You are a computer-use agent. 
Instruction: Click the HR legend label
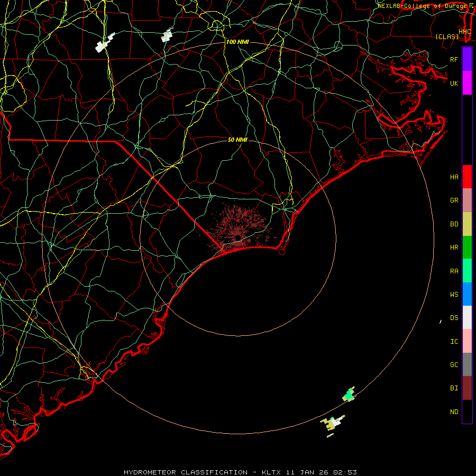coord(454,248)
